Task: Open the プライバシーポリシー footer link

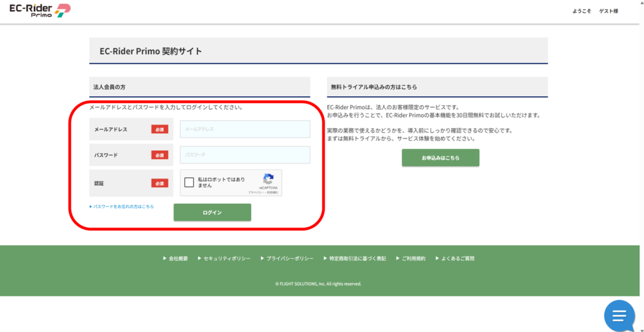Action: coord(289,258)
